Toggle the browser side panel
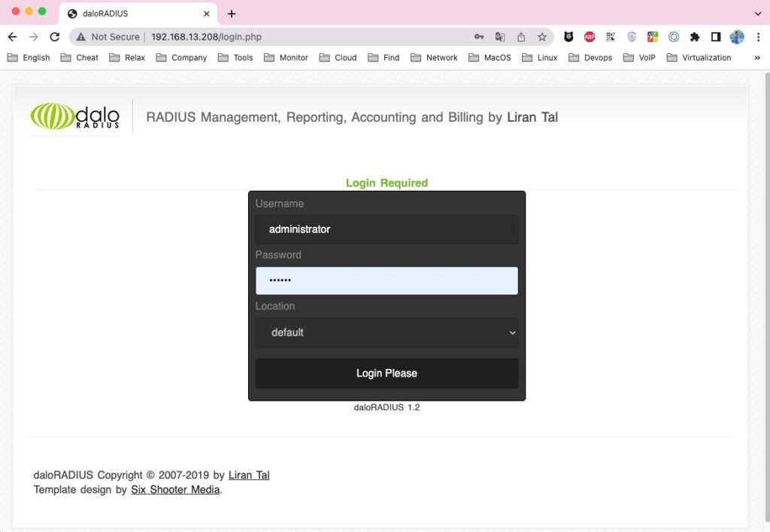Screen dimensions: 770x532 pyautogui.click(x=716, y=37)
